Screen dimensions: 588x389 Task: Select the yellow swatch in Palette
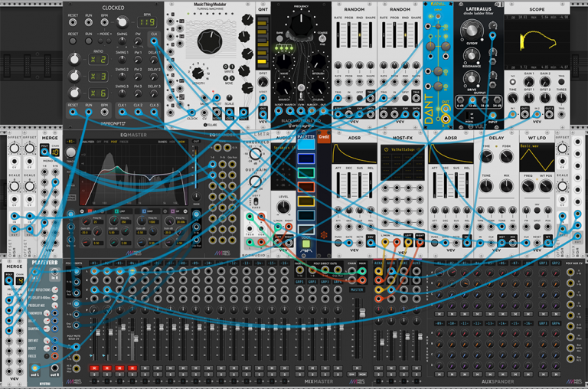click(306, 201)
